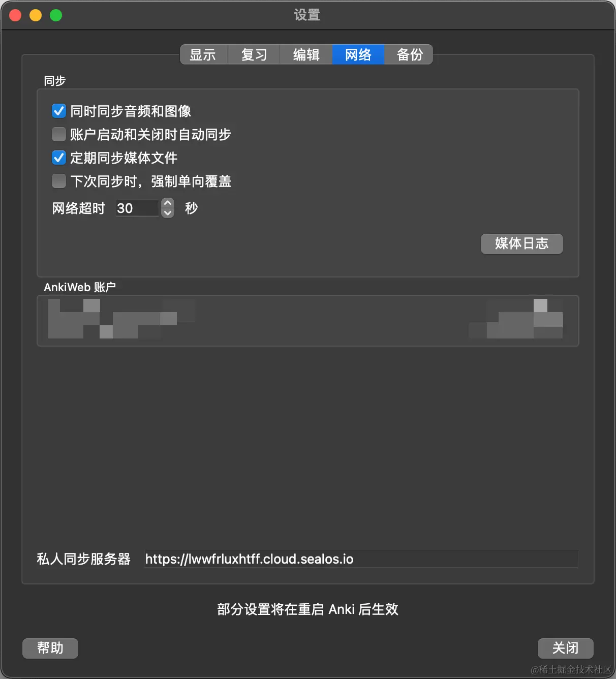The width and height of the screenshot is (616, 679).
Task: Click the blurred AnkiWeb account name
Action: click(x=121, y=319)
